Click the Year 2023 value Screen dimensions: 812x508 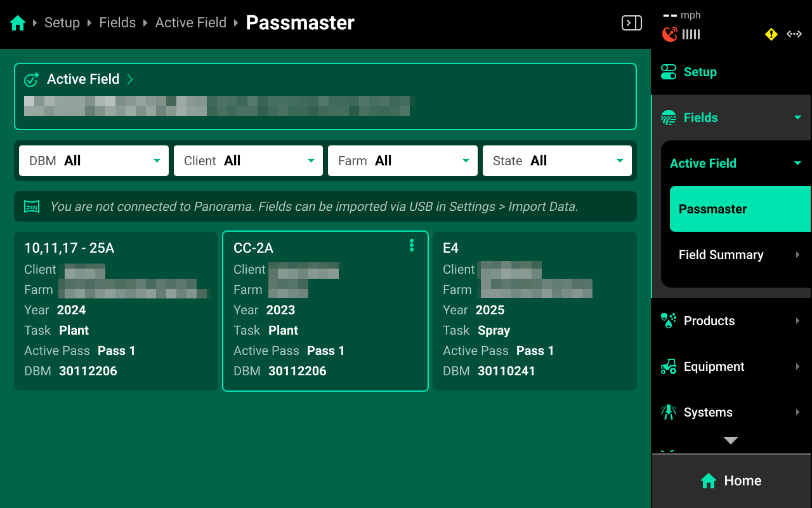point(280,310)
